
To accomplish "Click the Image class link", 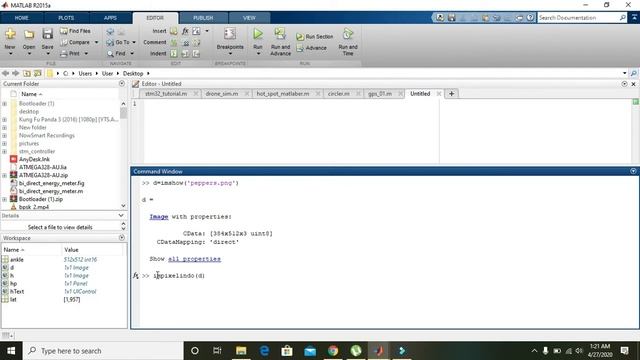I will [x=159, y=217].
